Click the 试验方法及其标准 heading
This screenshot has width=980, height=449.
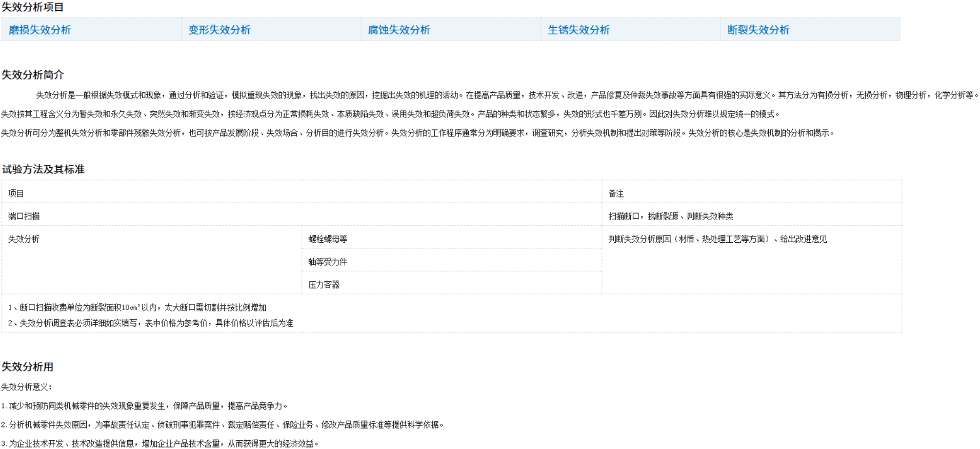click(43, 169)
